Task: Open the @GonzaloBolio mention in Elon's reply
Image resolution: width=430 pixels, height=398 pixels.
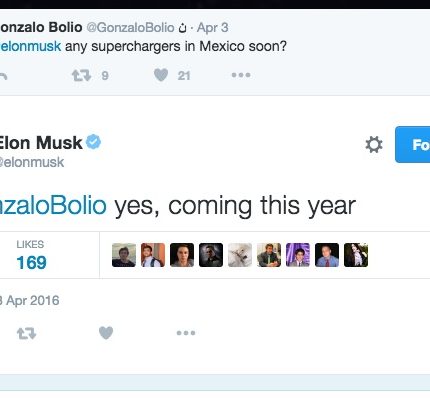Action: click(x=53, y=206)
